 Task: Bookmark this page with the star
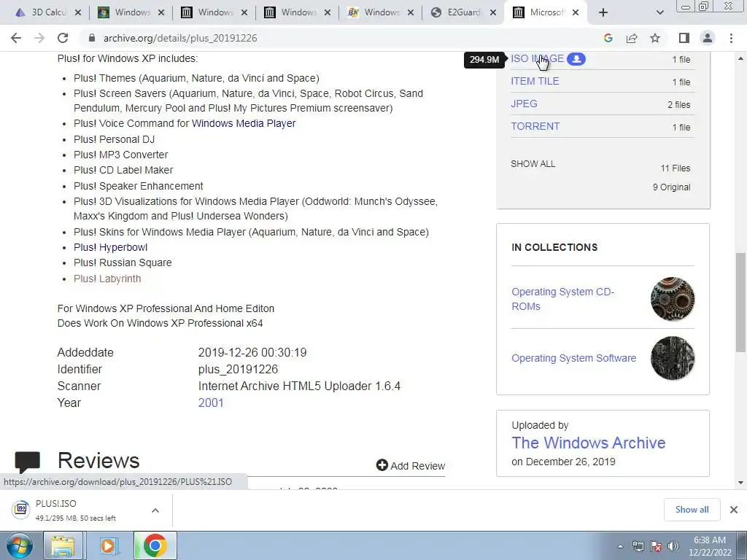[655, 38]
